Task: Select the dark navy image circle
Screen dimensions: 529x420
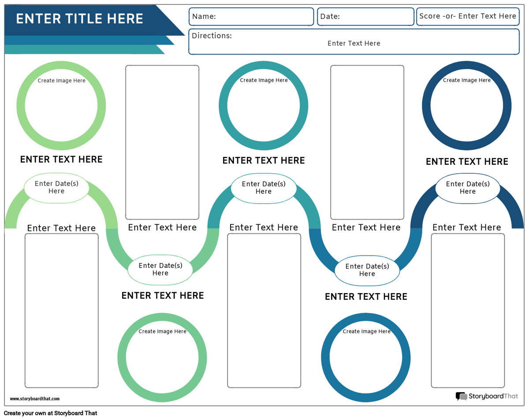Action: click(467, 106)
